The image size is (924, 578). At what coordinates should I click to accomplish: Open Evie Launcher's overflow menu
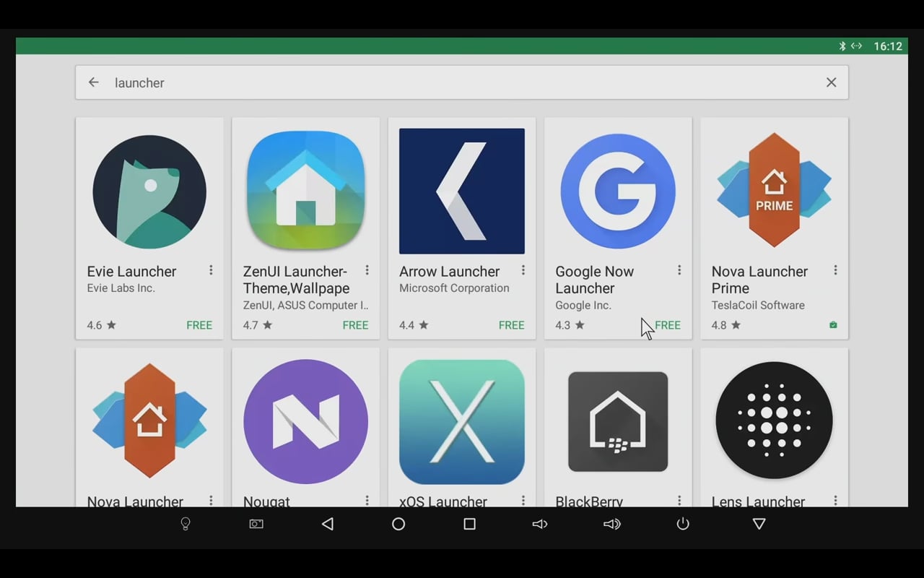tap(210, 269)
